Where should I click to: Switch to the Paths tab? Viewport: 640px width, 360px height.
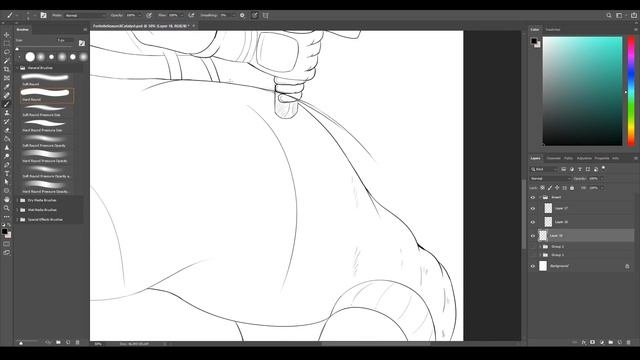pos(568,158)
